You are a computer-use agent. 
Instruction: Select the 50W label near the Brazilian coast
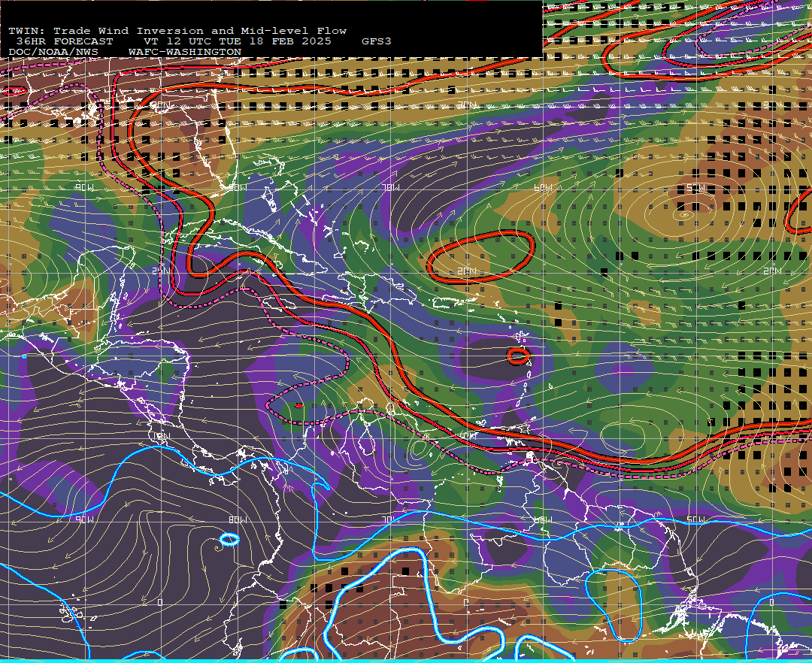point(695,519)
